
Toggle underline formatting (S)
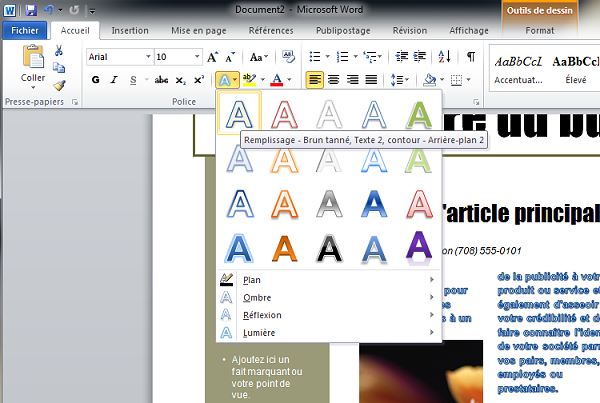point(134,80)
